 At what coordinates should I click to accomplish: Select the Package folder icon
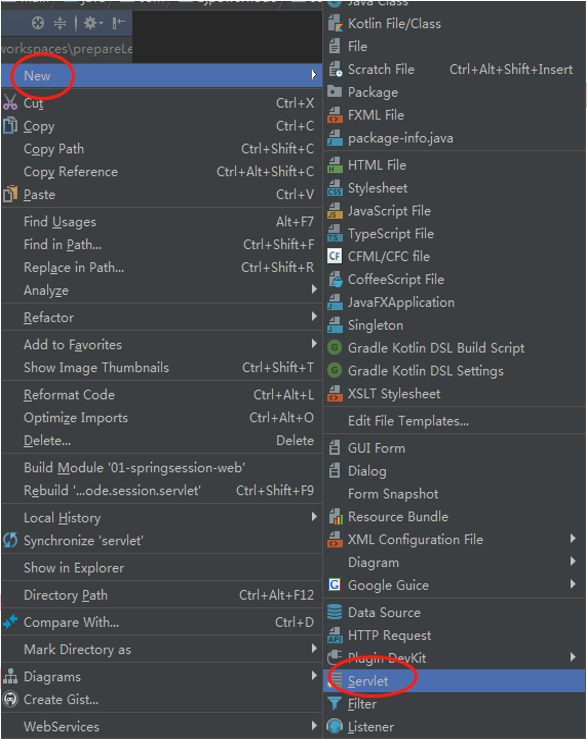[334, 91]
